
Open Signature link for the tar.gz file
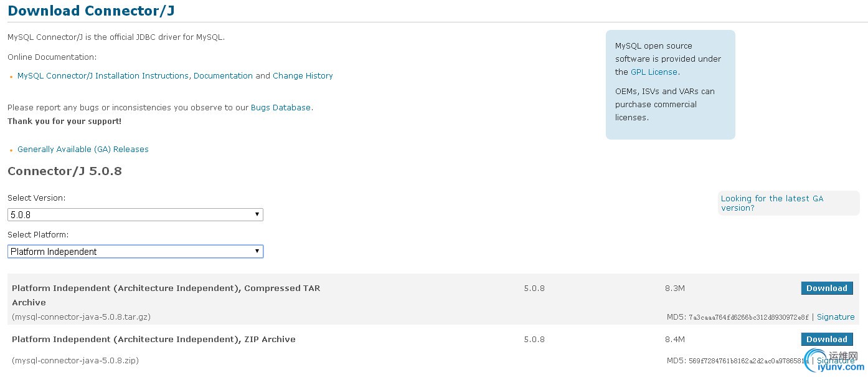pos(836,317)
